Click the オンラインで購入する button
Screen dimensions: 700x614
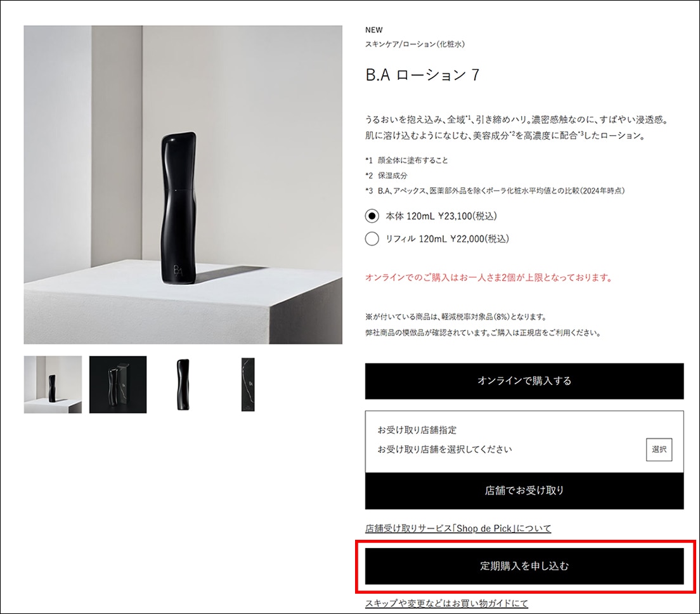tap(524, 381)
